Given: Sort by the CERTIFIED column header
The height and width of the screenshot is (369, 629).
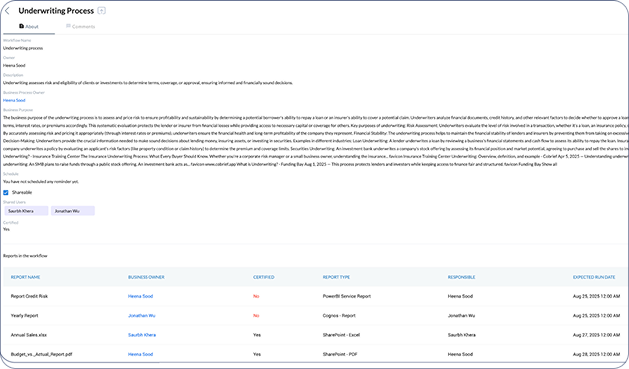Looking at the screenshot, I should point(264,277).
